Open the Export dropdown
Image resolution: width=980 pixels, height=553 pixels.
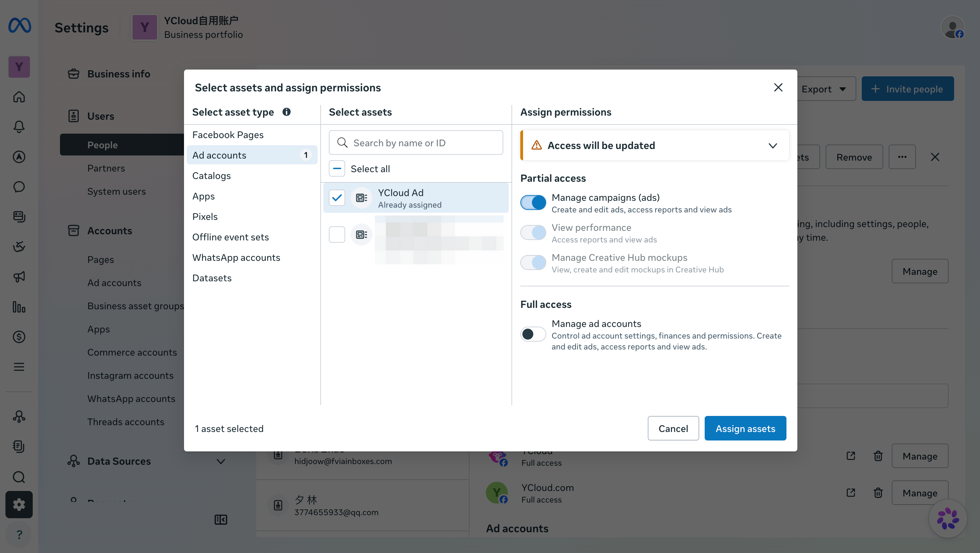(824, 89)
